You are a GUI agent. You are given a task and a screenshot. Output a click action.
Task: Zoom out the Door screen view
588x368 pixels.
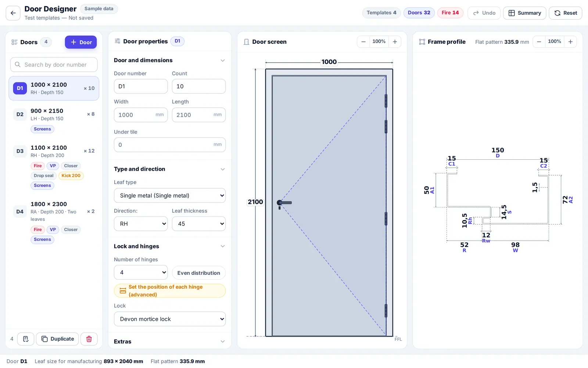[x=363, y=42]
